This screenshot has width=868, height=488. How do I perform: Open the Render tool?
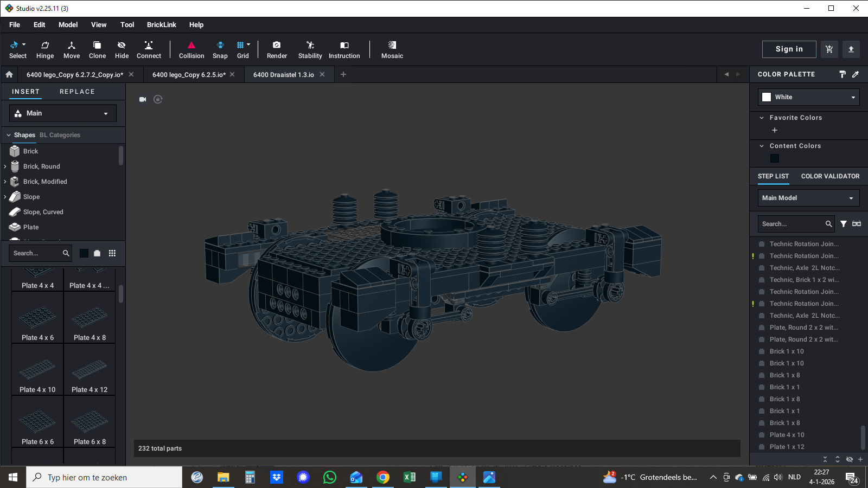pyautogui.click(x=277, y=49)
